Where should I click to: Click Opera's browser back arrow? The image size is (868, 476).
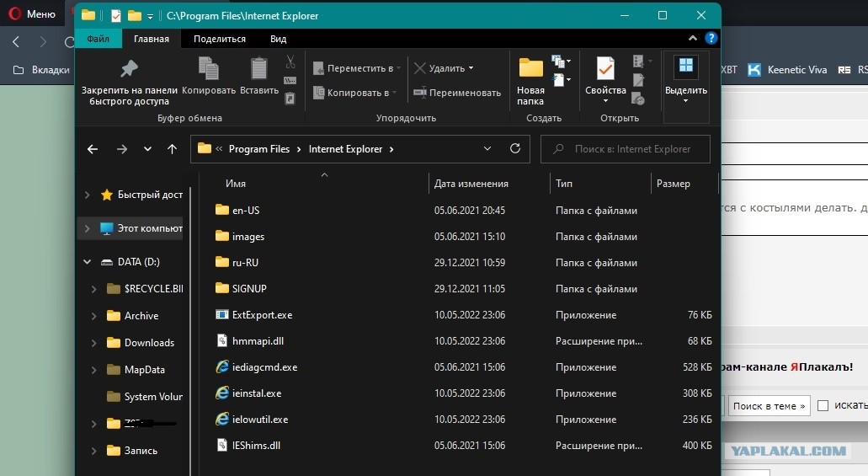tap(16, 41)
